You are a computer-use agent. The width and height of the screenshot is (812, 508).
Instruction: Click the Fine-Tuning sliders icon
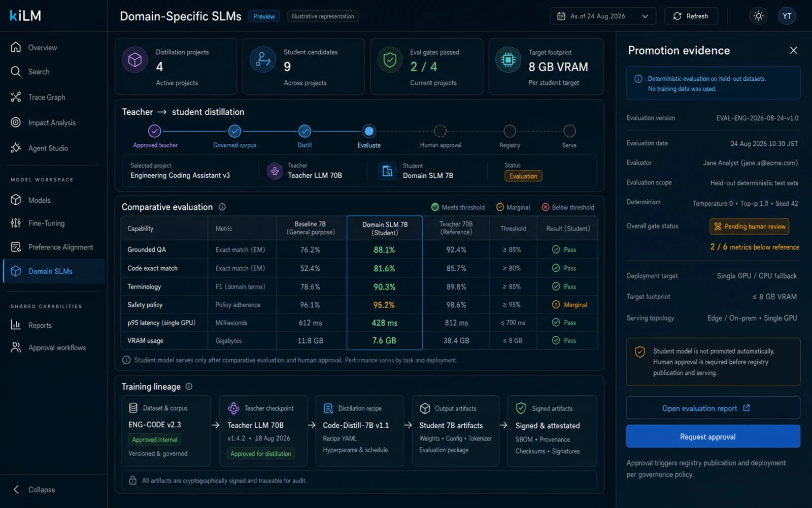click(16, 223)
